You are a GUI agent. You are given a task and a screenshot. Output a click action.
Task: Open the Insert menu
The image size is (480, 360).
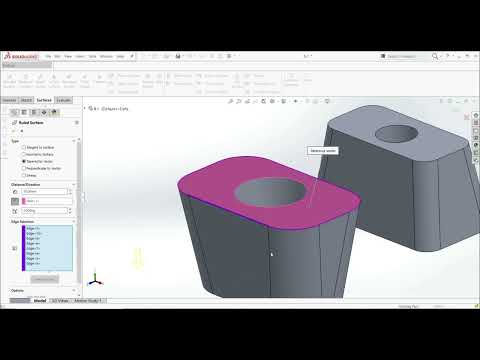(80, 56)
